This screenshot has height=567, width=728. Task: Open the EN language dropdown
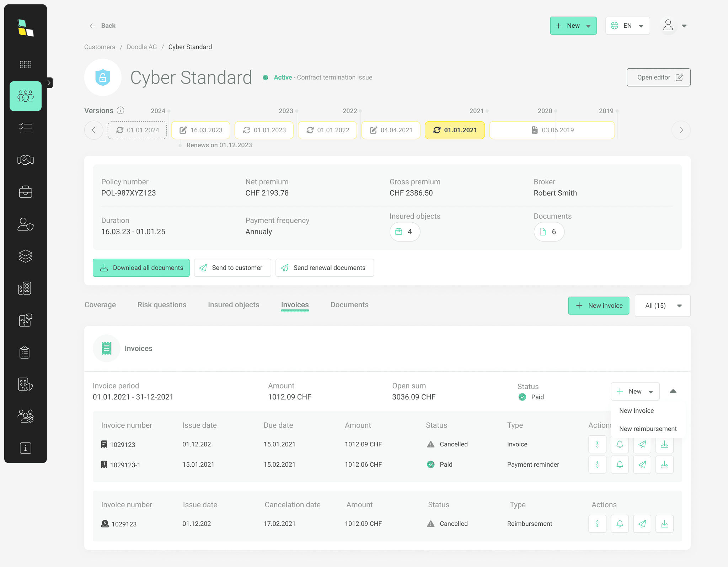point(628,26)
